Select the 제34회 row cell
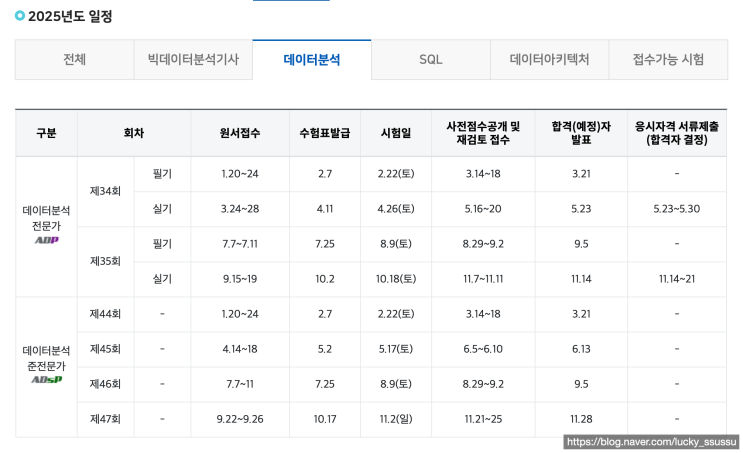This screenshot has width=743, height=453. pos(105,191)
